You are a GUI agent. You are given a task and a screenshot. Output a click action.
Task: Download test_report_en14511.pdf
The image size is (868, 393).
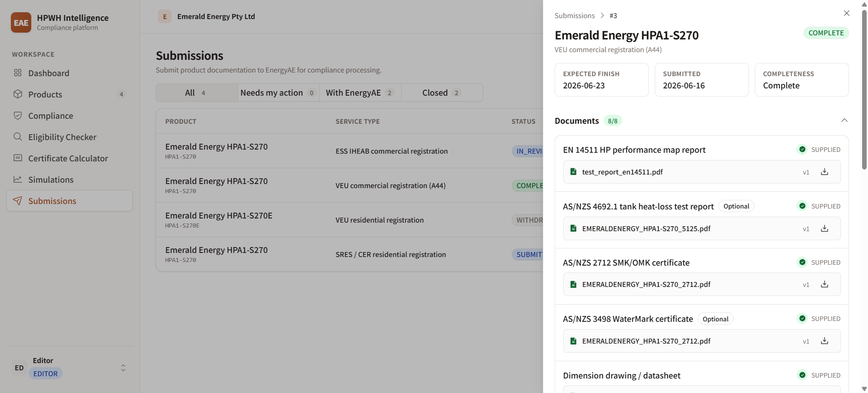(825, 172)
